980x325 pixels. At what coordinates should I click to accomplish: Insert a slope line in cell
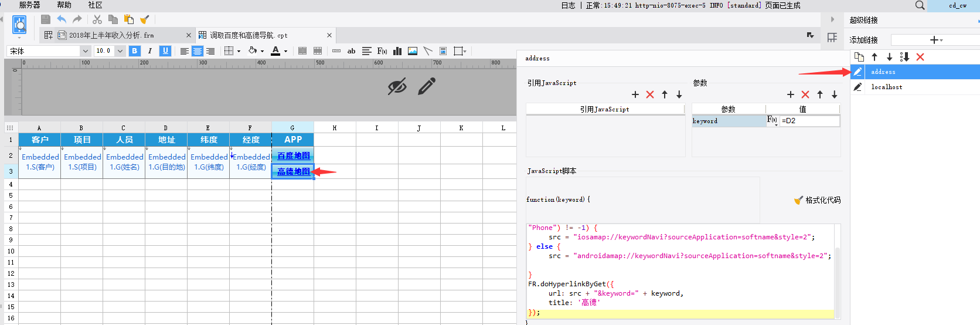[428, 51]
